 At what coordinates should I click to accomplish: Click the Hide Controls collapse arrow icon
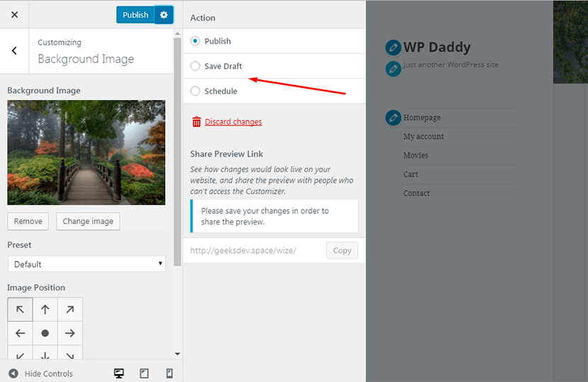coord(13,373)
